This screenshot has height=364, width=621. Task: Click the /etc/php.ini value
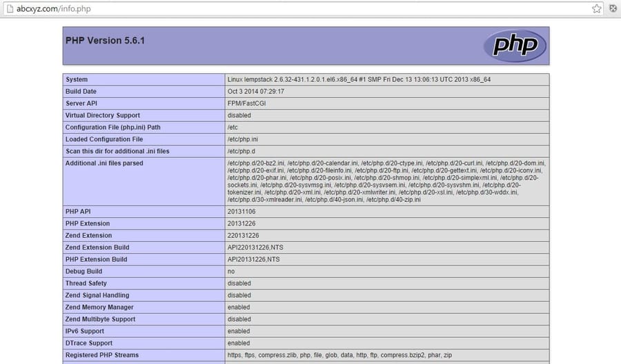[x=242, y=139]
